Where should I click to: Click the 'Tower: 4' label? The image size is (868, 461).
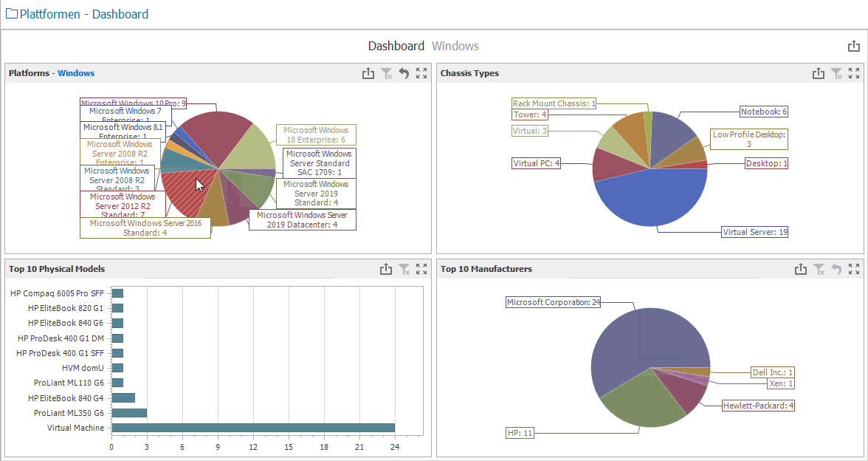530,115
